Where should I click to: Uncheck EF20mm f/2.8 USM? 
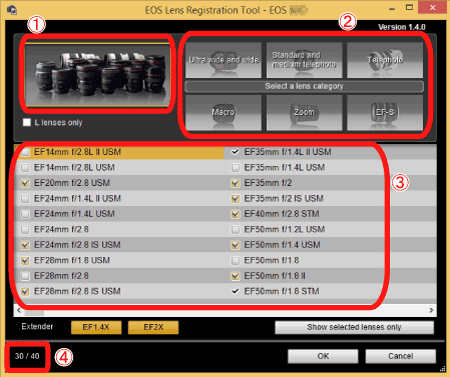25,183
